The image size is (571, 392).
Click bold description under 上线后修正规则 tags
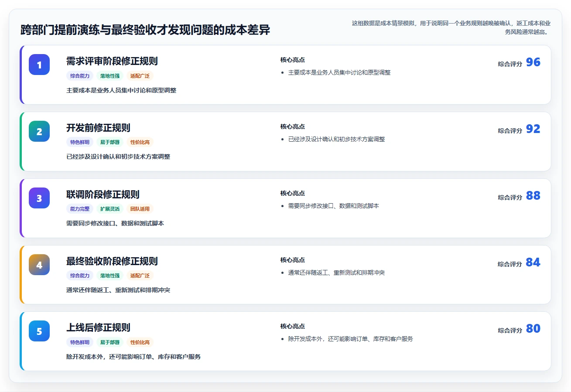pos(133,357)
